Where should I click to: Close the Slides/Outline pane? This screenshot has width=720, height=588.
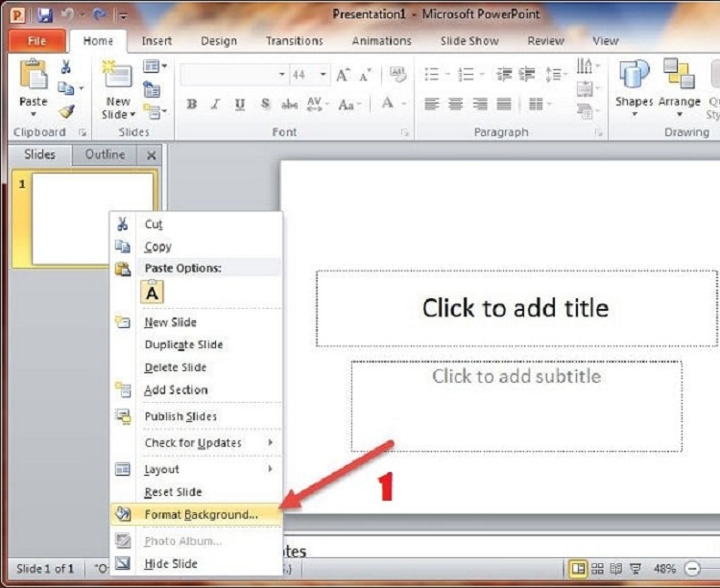click(151, 155)
